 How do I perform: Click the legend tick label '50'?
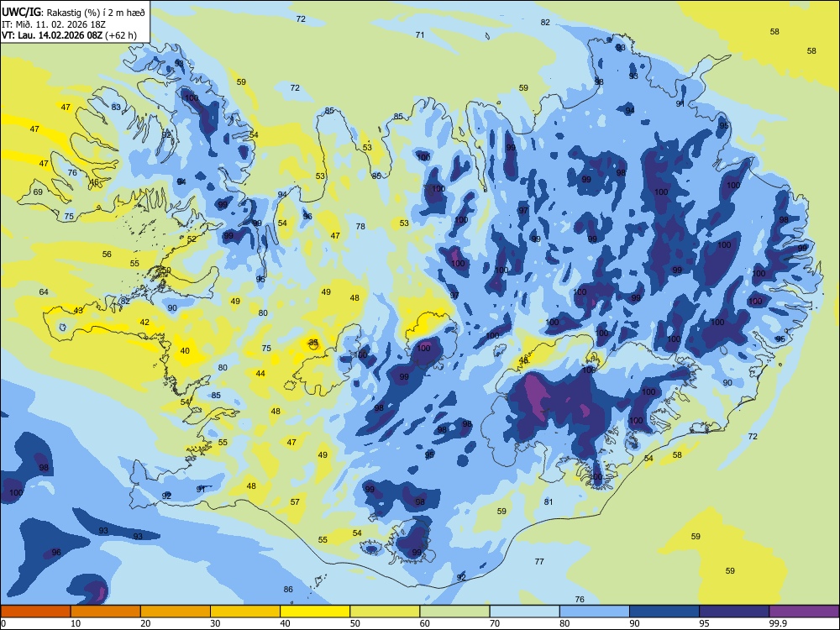[x=355, y=623]
